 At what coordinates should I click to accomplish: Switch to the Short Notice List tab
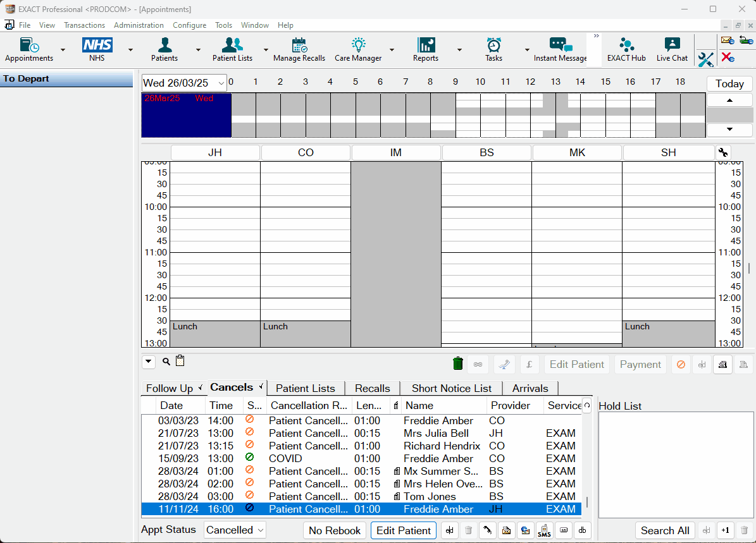451,388
